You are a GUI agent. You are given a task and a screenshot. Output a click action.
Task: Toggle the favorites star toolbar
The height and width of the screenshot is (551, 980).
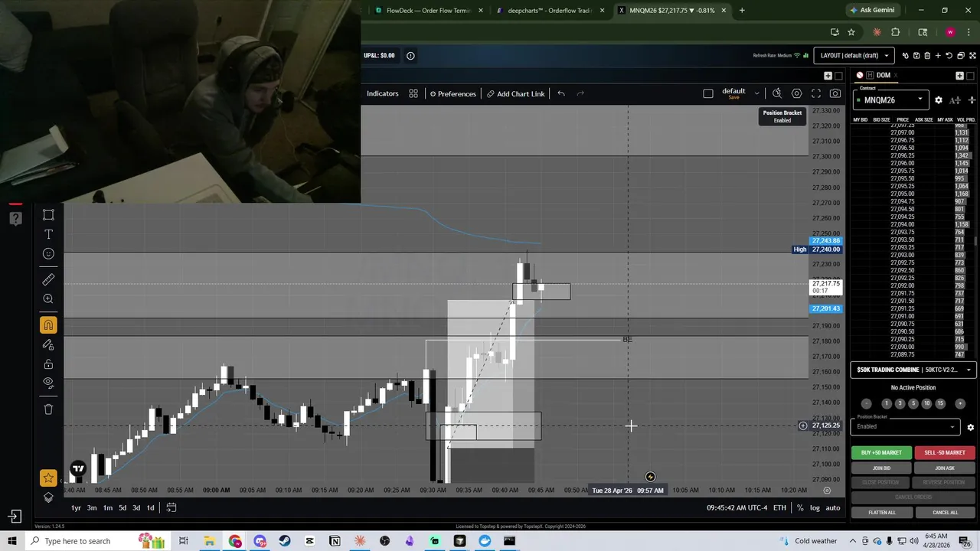pos(48,478)
